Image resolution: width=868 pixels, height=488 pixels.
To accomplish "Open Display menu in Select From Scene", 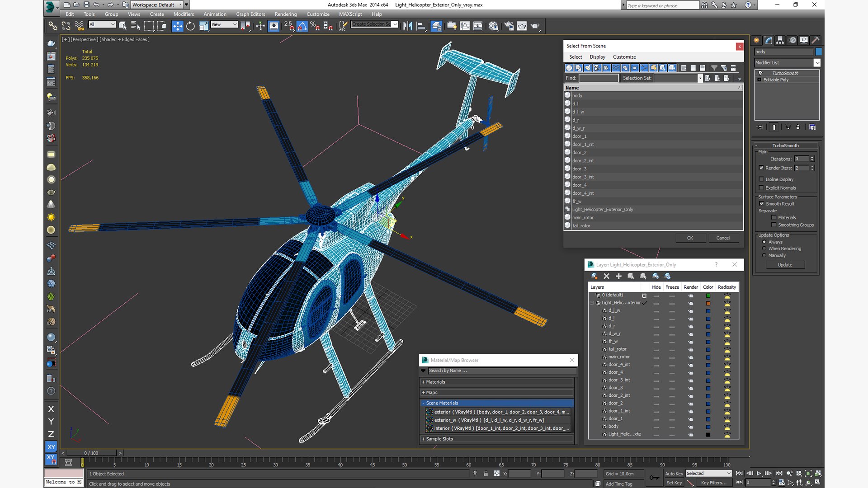I will [597, 57].
